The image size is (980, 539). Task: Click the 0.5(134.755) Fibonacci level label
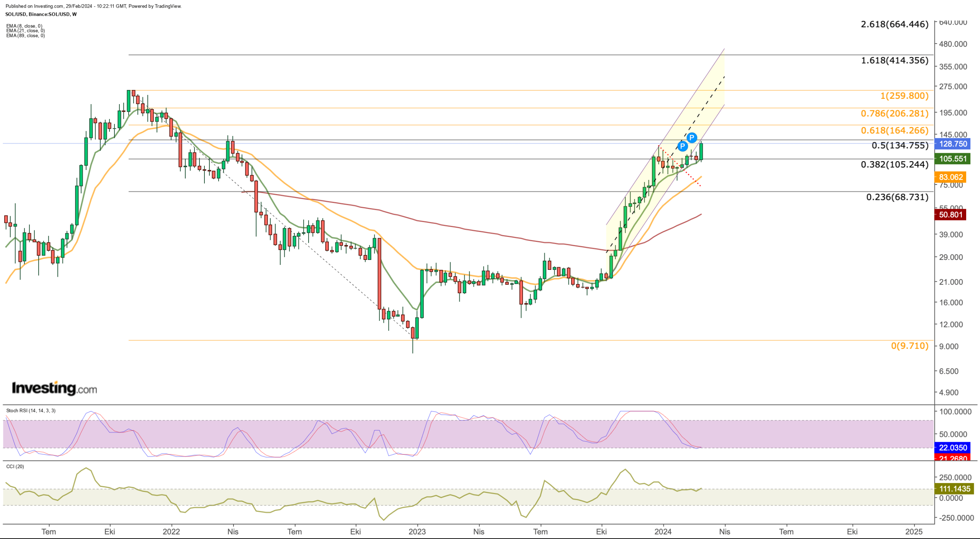[900, 145]
